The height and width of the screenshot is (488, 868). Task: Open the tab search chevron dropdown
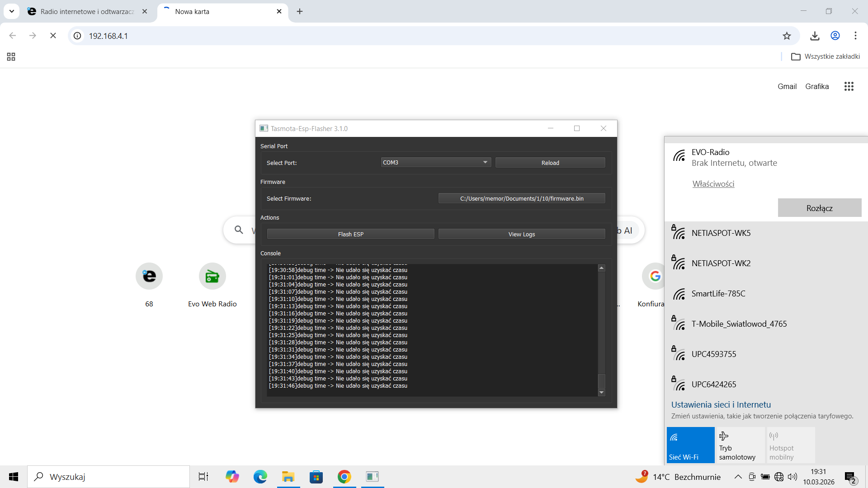coord(12,11)
